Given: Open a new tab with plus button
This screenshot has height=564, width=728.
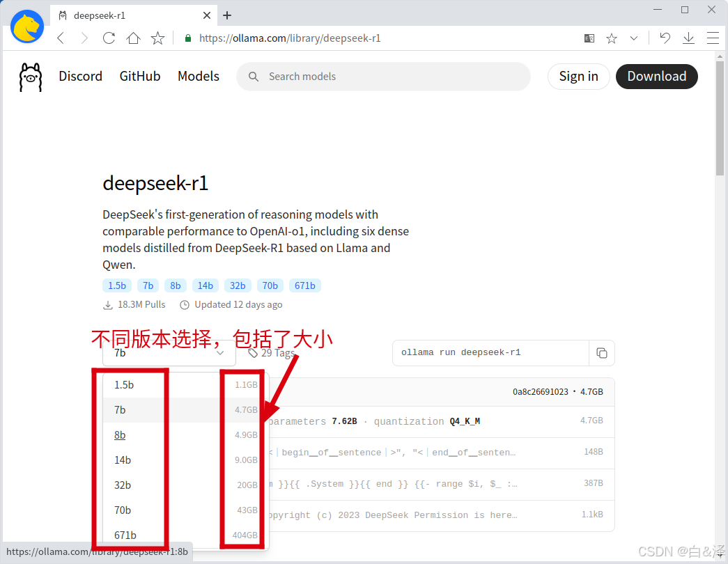Looking at the screenshot, I should coord(227,15).
